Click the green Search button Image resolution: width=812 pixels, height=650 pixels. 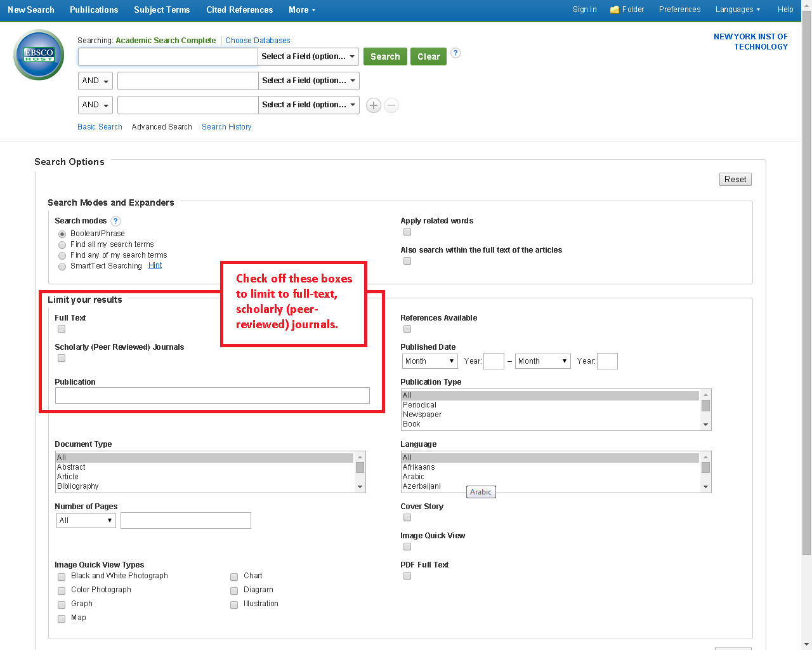[x=385, y=56]
